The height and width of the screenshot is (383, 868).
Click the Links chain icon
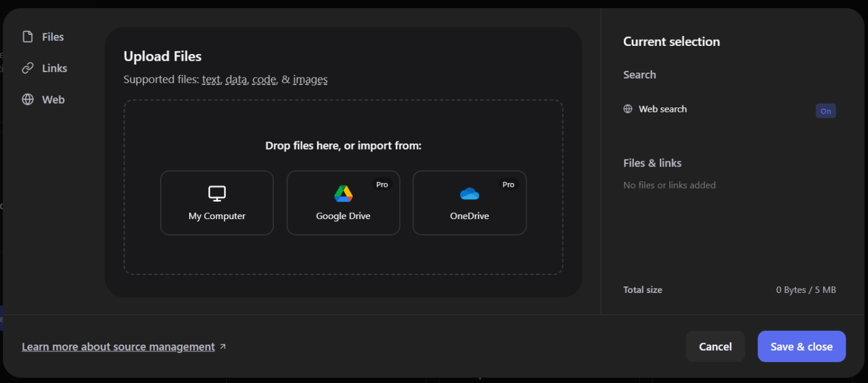point(27,68)
